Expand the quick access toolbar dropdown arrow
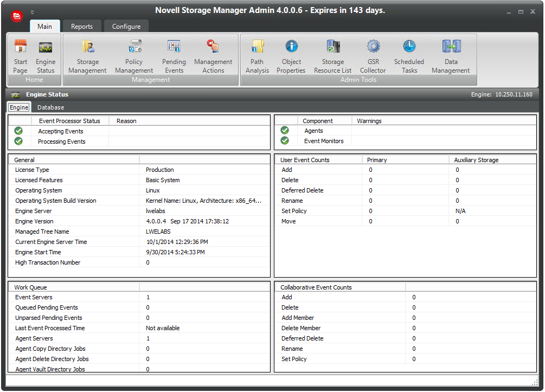The height and width of the screenshot is (392, 545). (x=32, y=12)
